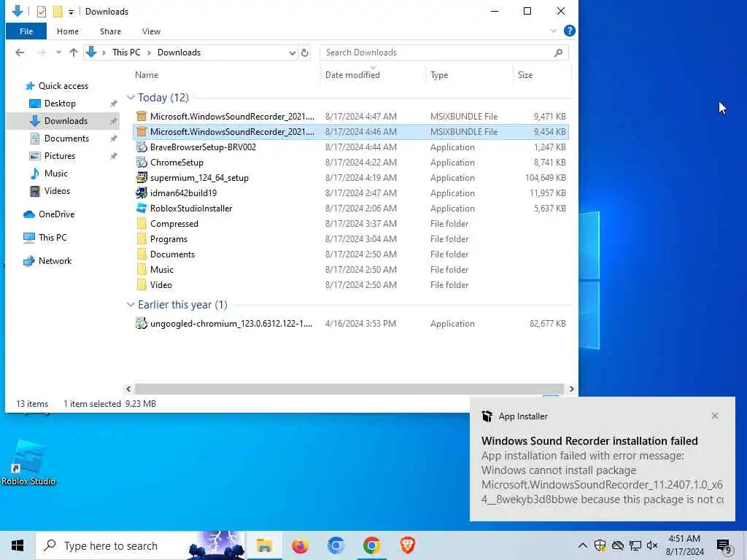Image resolution: width=747 pixels, height=560 pixels.
Task: Click the horizontal scrollbar in file list
Action: point(349,389)
